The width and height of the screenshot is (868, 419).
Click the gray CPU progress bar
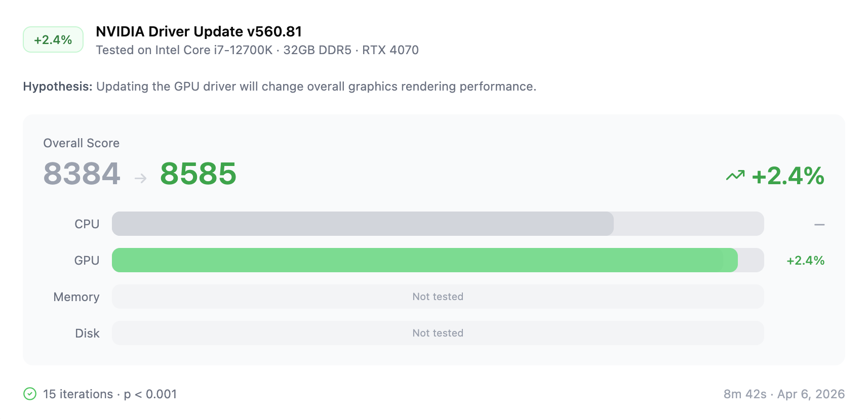tap(363, 224)
